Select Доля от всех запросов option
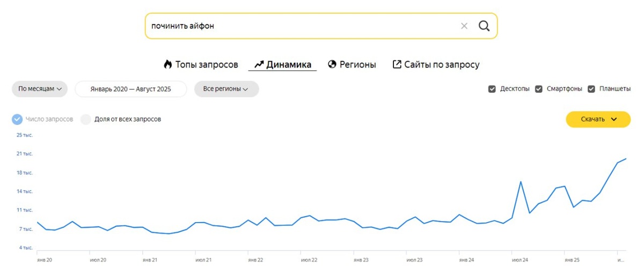644x273 pixels. click(x=86, y=119)
